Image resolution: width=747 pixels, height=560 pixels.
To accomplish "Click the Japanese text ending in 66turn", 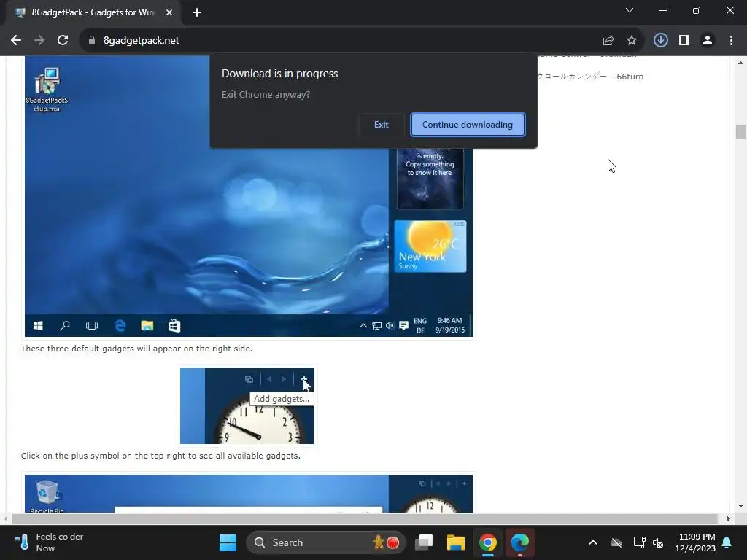I will [589, 76].
